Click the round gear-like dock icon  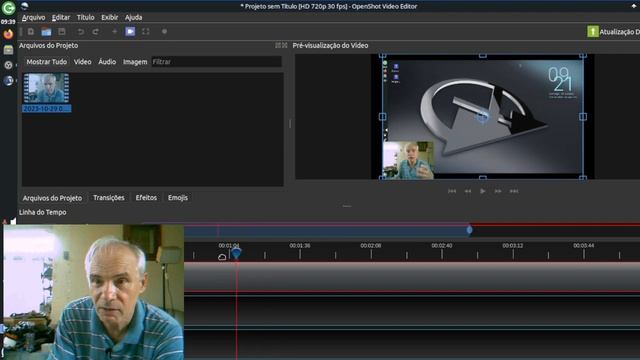pyautogui.click(x=8, y=65)
